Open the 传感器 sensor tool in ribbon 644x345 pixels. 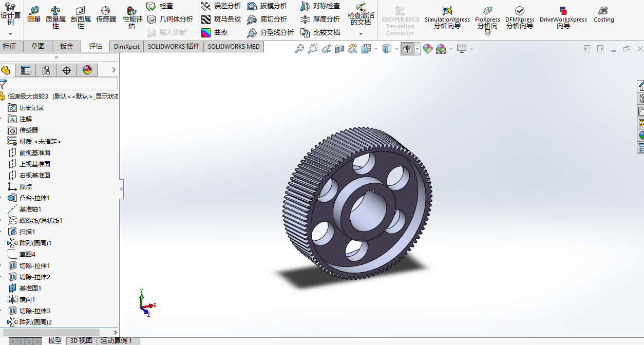(x=106, y=14)
